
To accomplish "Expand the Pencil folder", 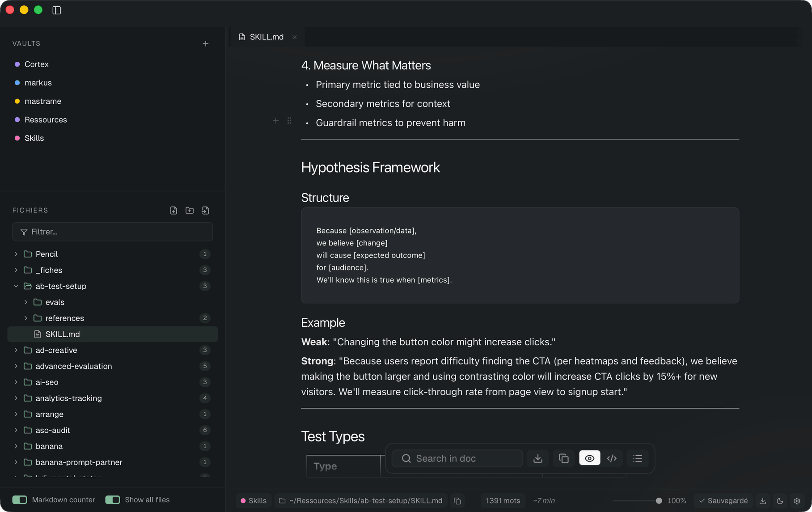I will click(x=16, y=254).
